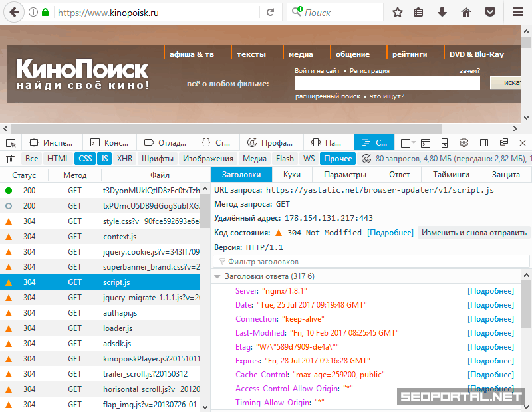This screenshot has height=412, width=532.
Task: Enable the XHR request filter
Action: [124, 159]
